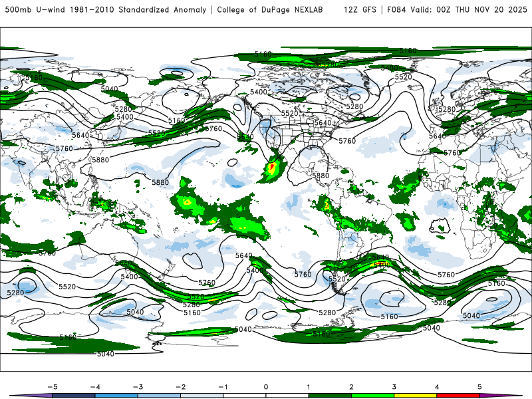This screenshot has width=532, height=399.
Task: Click the colorbar tick label "-1"
Action: pyautogui.click(x=223, y=387)
